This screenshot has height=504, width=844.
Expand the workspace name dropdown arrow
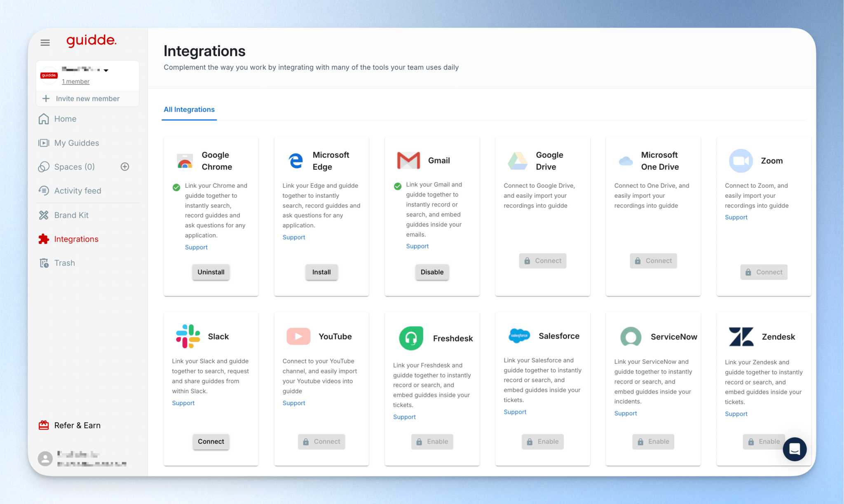pos(106,70)
